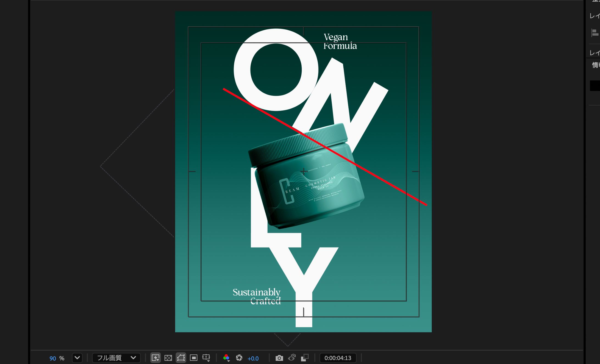600x364 pixels.
Task: Click the align left icon in right panel
Action: pyautogui.click(x=595, y=33)
